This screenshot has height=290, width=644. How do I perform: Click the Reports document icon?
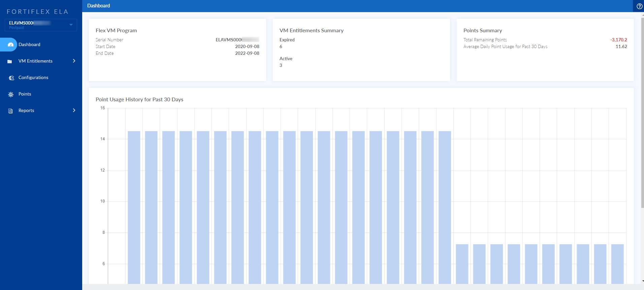tap(10, 111)
